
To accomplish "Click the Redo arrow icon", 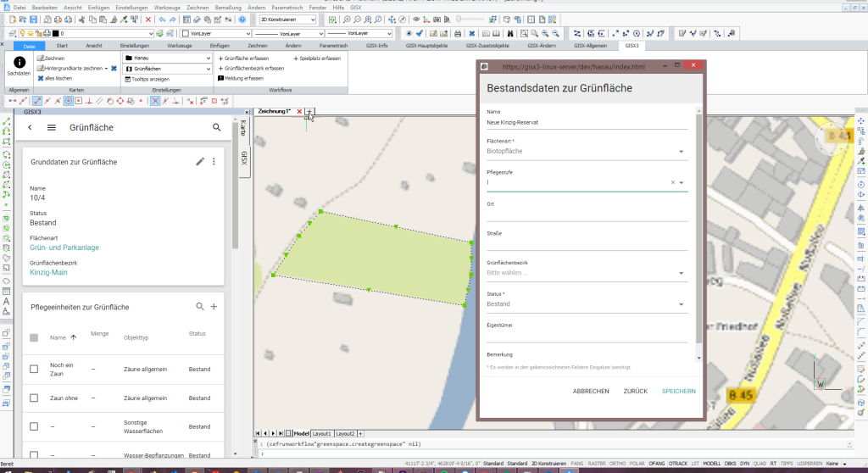I will pyautogui.click(x=173, y=19).
